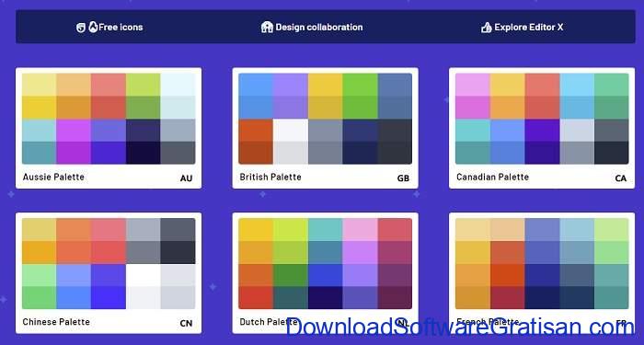Open the Chinese Palette title
This screenshot has width=644, height=345.
(x=56, y=322)
